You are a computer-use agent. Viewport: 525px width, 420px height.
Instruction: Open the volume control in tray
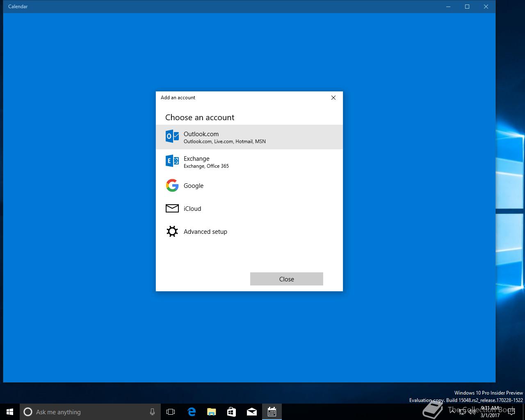(472, 412)
